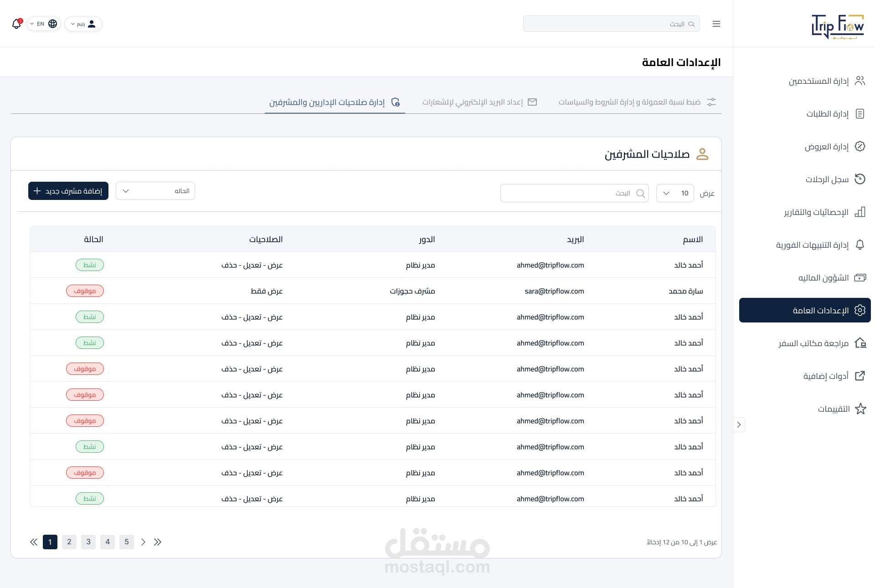
Task: Collapse the sidebar with the chevron handle
Action: tap(739, 424)
